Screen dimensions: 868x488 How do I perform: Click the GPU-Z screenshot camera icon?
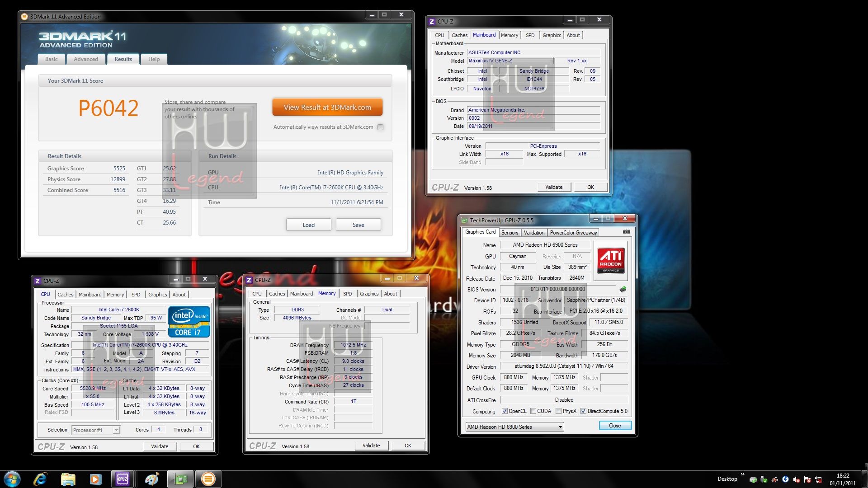coord(626,232)
